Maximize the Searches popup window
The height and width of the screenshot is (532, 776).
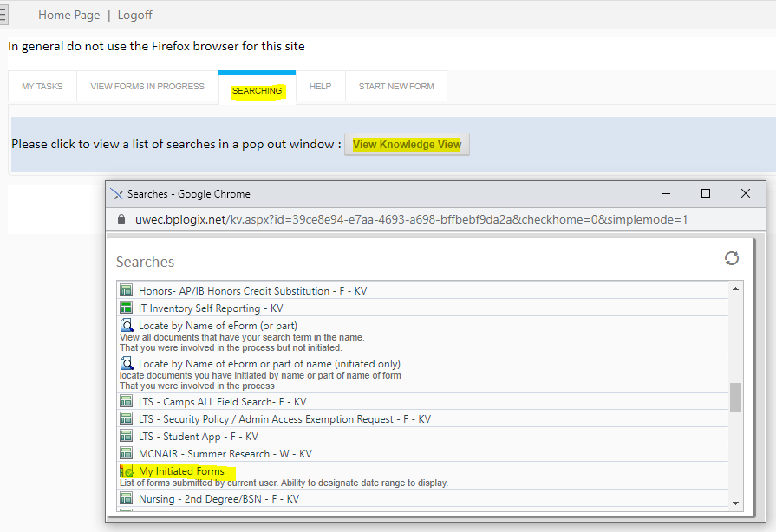[x=706, y=193]
